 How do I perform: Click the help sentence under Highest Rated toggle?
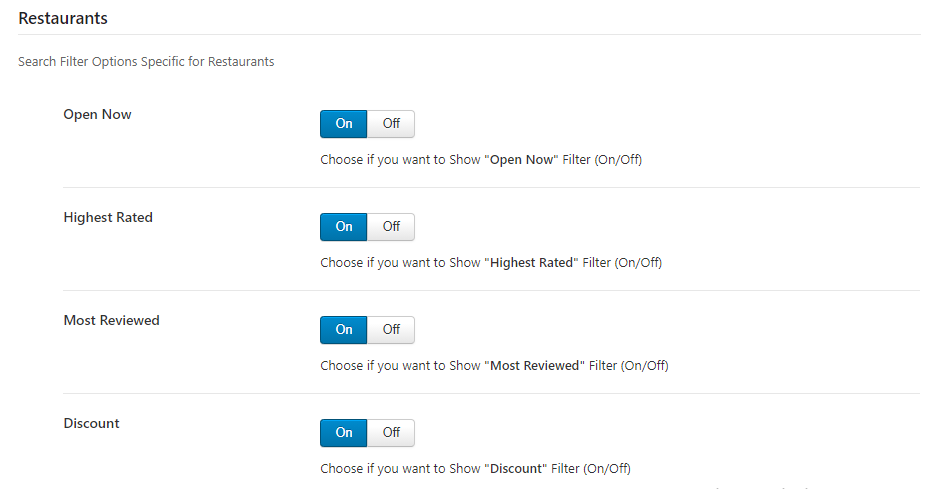click(490, 263)
